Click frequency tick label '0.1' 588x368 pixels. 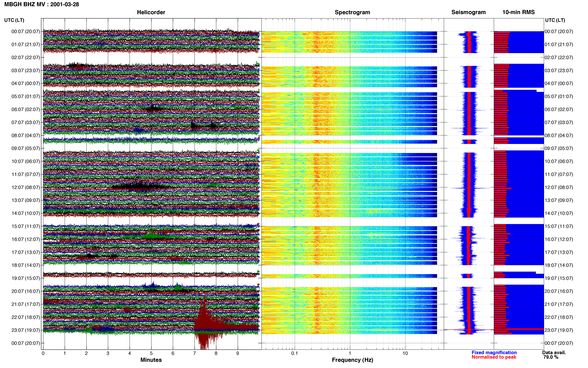[295, 353]
